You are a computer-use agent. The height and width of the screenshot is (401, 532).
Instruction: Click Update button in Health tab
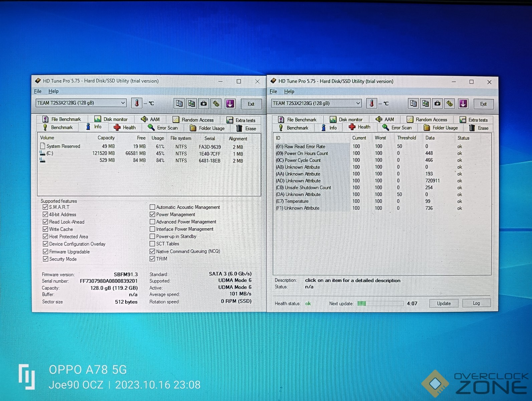pyautogui.click(x=444, y=303)
